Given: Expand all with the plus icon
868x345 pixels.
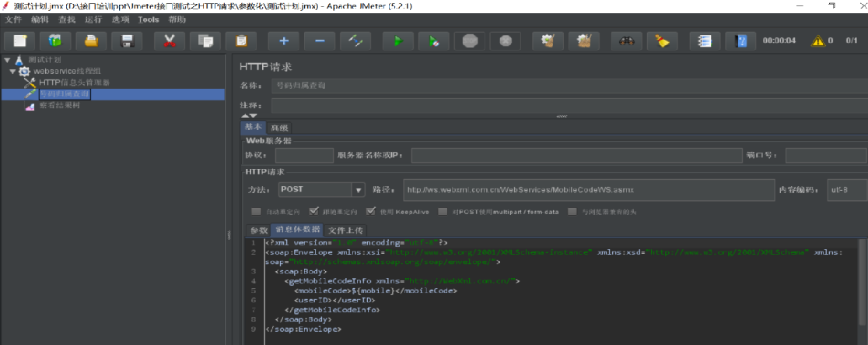Looking at the screenshot, I should tap(284, 41).
